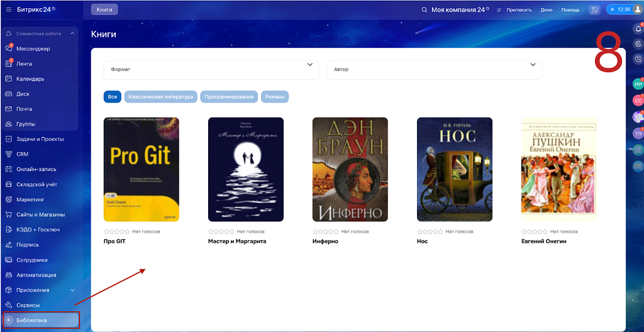This screenshot has height=332, width=644.
Task: Click the search magnifier icon in header
Action: point(425,9)
